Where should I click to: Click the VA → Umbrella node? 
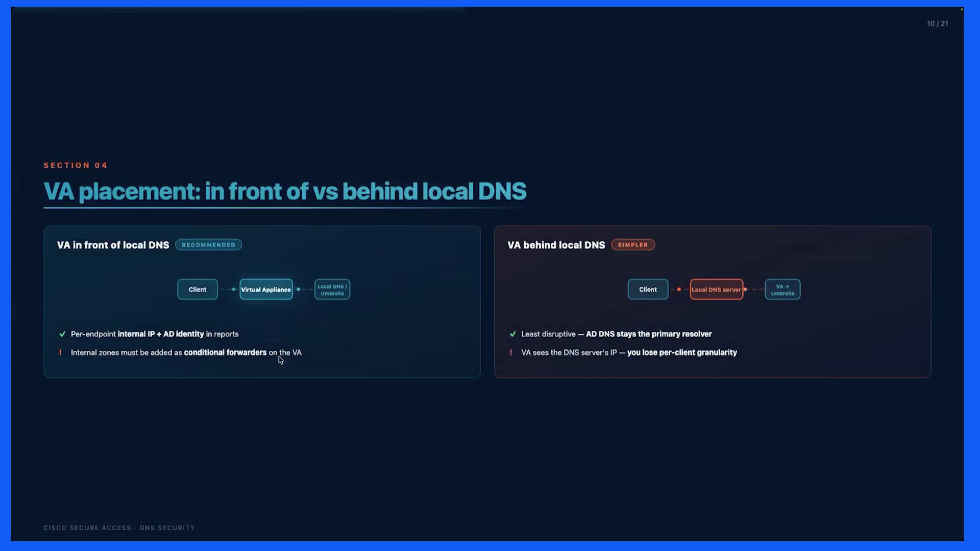pos(782,289)
